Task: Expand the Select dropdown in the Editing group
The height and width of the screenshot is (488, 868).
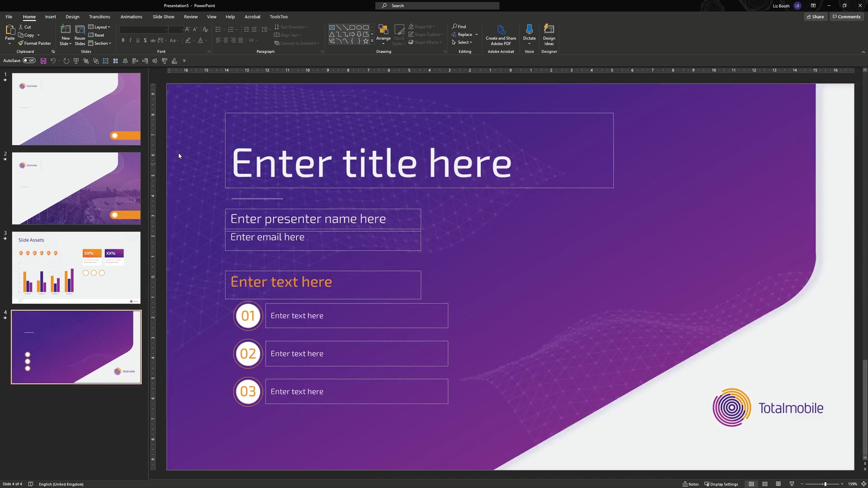Action: [462, 42]
